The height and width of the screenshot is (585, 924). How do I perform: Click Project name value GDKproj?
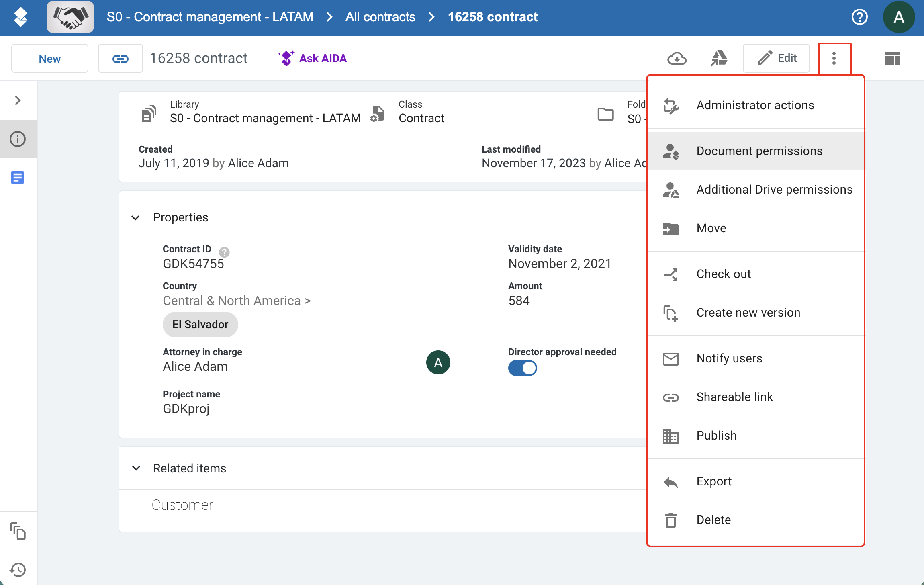(186, 409)
